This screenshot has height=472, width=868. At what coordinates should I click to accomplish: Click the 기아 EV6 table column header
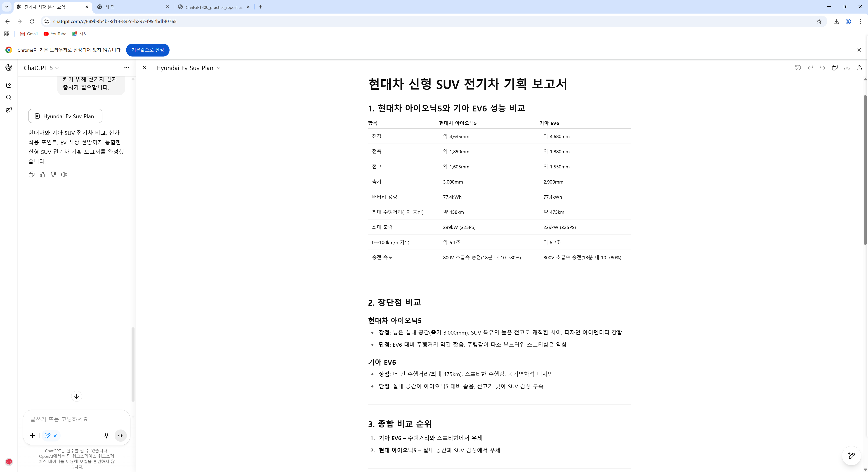tap(549, 123)
